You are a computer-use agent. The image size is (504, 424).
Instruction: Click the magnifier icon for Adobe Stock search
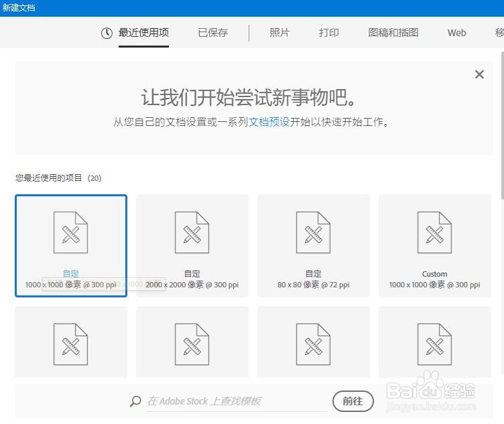click(135, 401)
